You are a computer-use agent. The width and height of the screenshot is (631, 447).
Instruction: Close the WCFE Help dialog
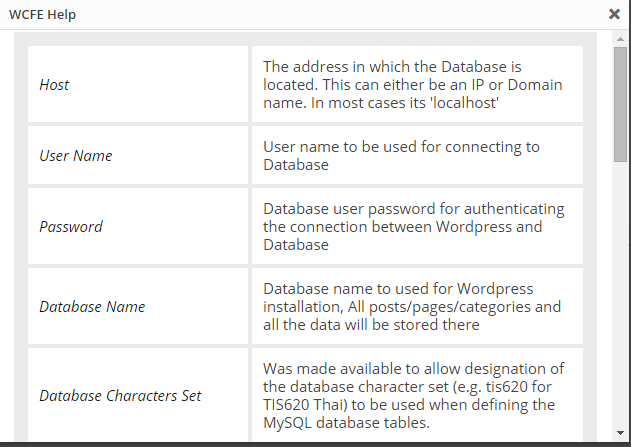coord(614,14)
